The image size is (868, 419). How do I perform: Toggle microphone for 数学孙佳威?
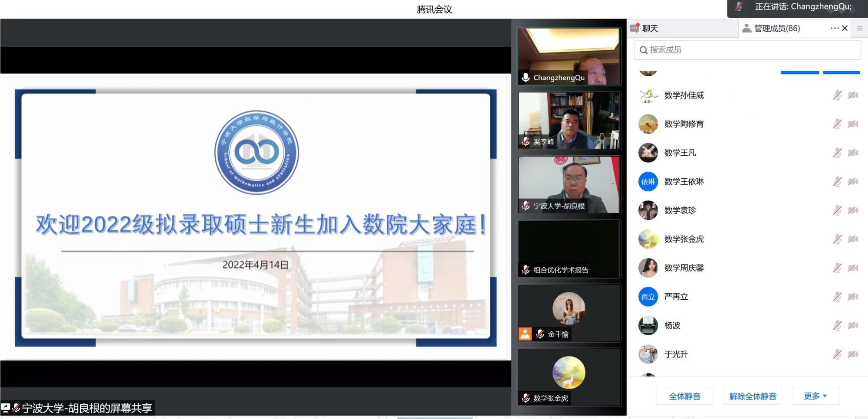click(x=837, y=95)
